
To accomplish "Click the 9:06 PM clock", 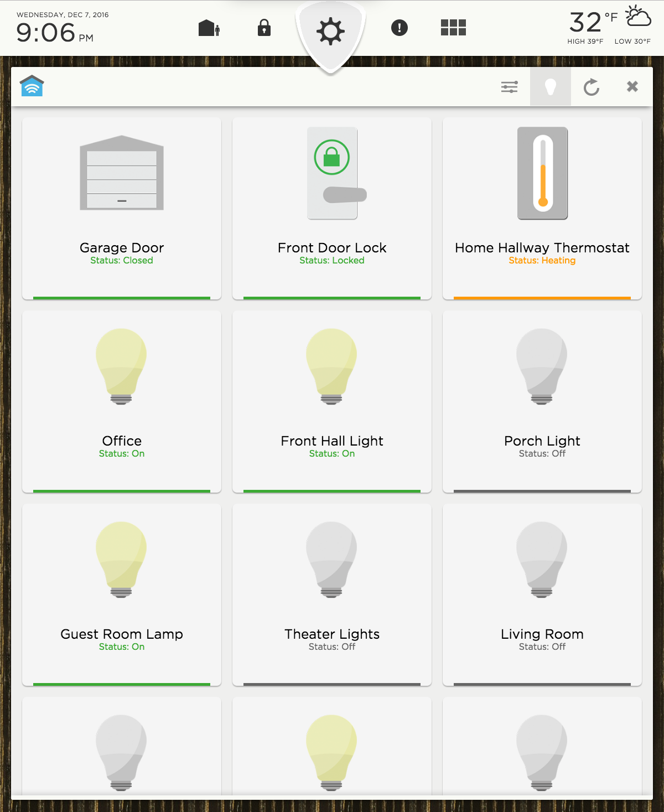I will tap(55, 33).
